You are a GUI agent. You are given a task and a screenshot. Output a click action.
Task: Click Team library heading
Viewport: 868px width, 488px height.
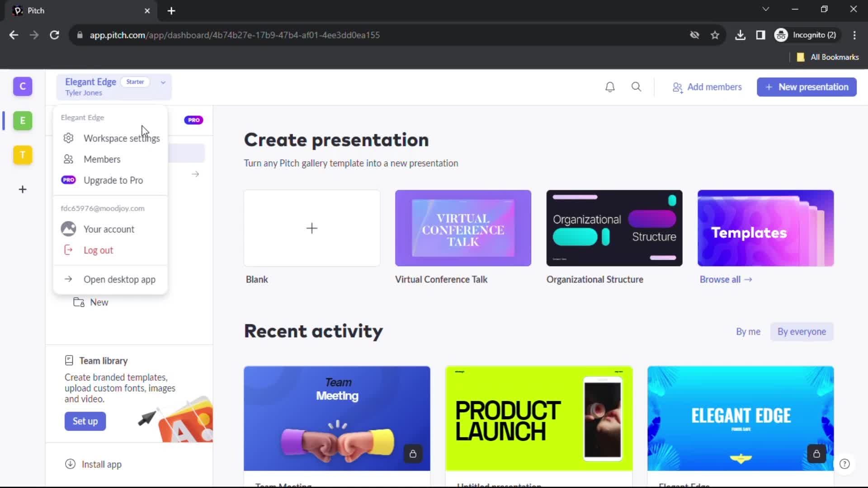pyautogui.click(x=104, y=361)
